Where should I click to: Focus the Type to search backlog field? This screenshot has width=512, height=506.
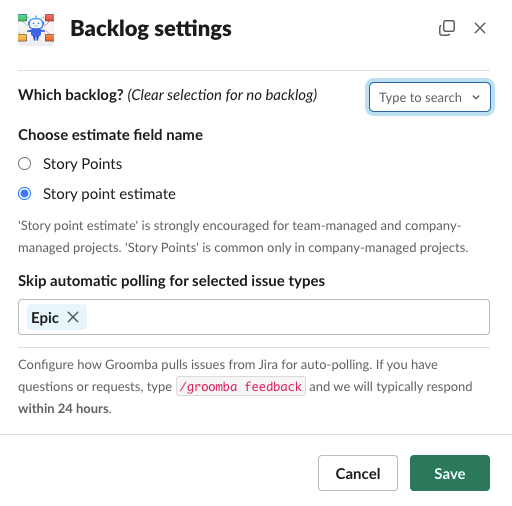430,97
